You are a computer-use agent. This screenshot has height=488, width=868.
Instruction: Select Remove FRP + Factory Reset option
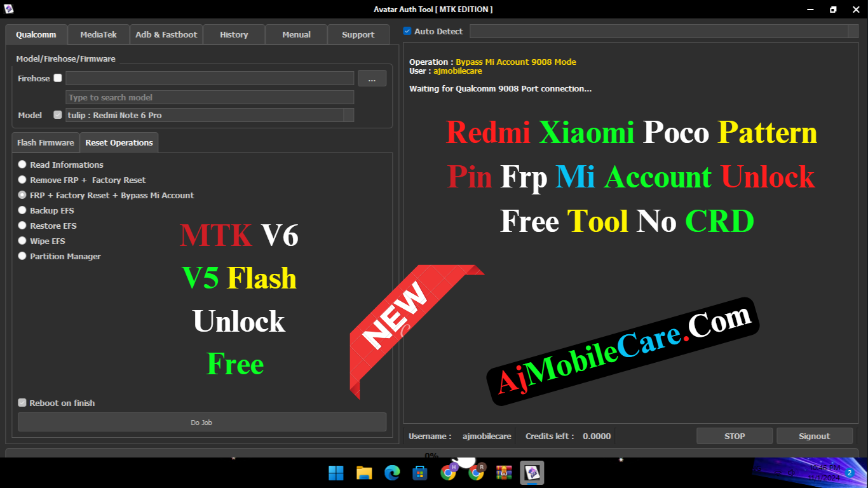pyautogui.click(x=22, y=180)
